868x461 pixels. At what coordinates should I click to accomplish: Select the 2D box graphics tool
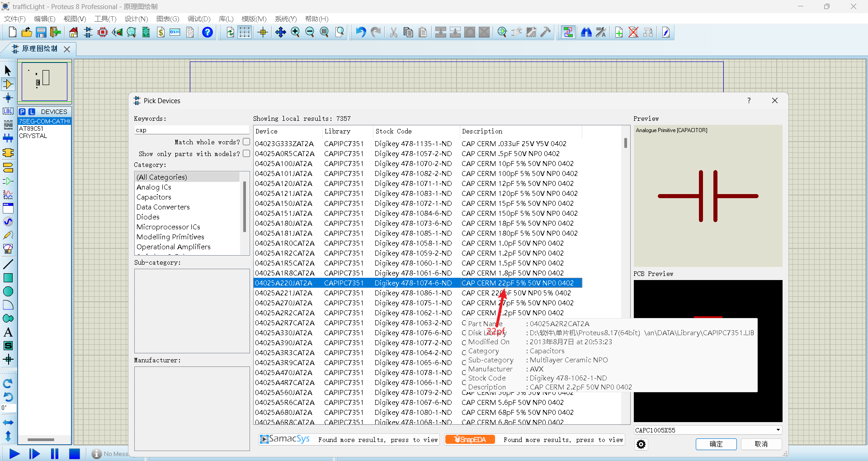[x=8, y=278]
